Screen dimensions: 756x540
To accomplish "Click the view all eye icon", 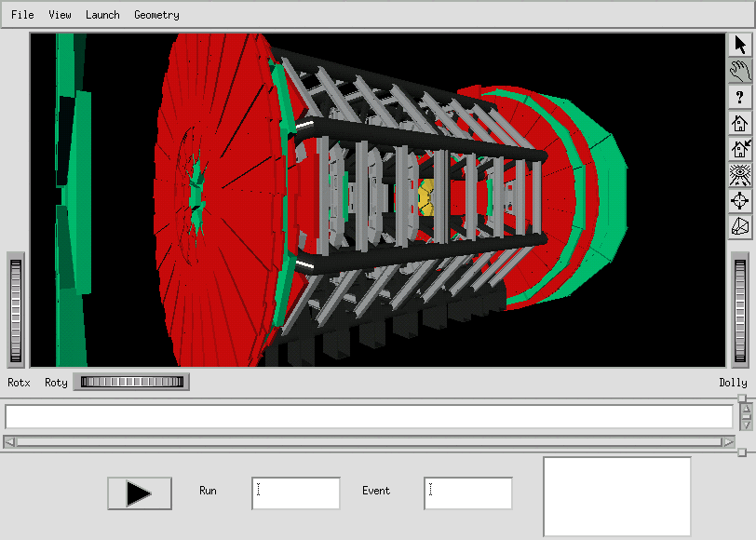I will pyautogui.click(x=740, y=175).
